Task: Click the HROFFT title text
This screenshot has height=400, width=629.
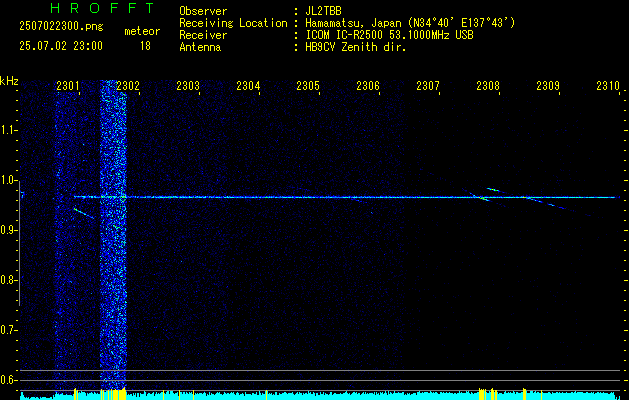Action: 103,8
